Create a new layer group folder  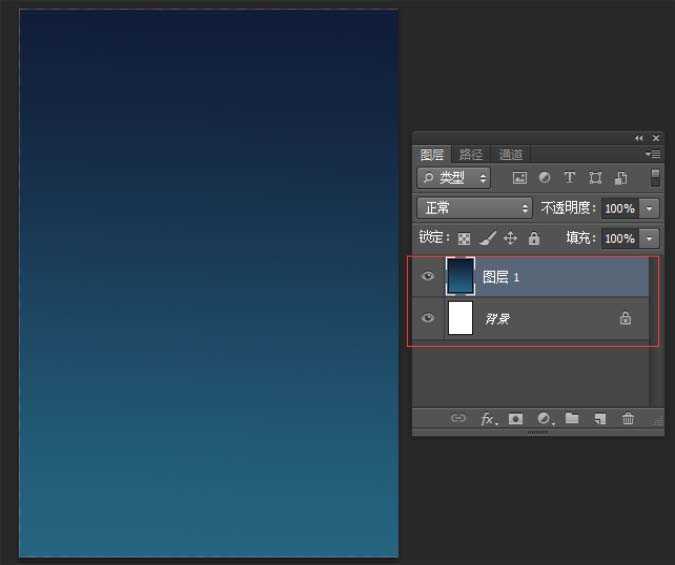[x=572, y=419]
